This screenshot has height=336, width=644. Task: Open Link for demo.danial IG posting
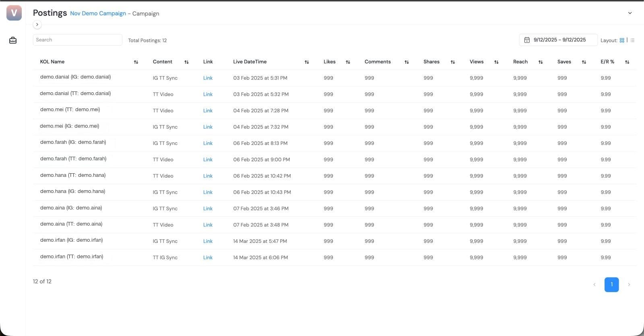[208, 78]
